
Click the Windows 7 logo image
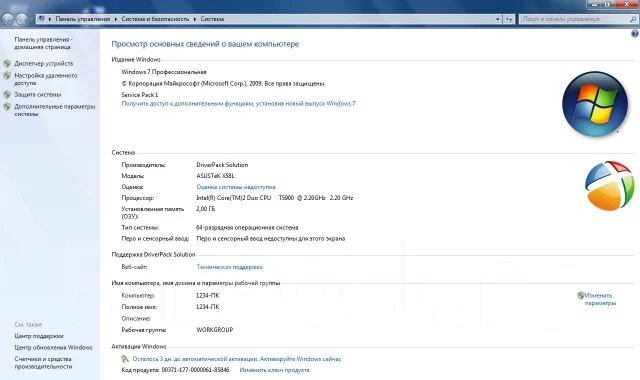595,104
